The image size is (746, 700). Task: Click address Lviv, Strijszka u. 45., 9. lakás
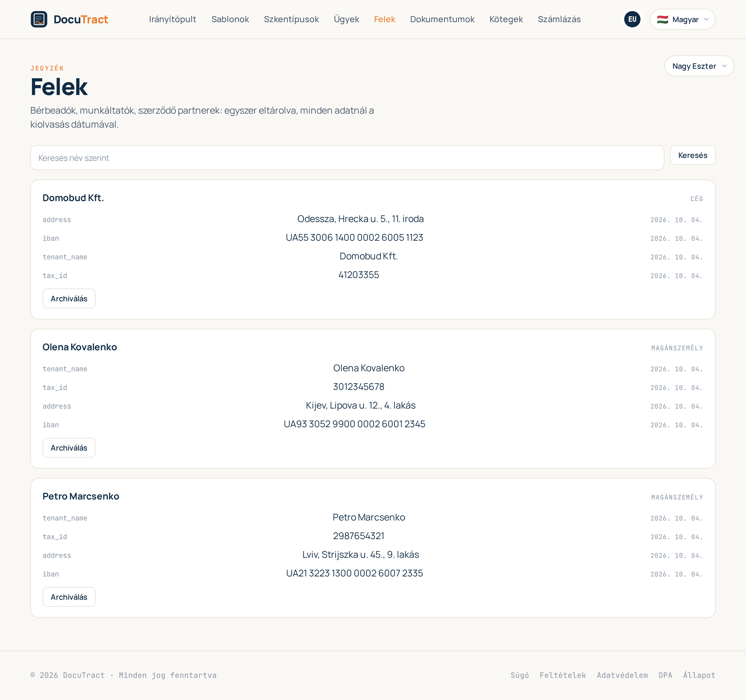(360, 555)
